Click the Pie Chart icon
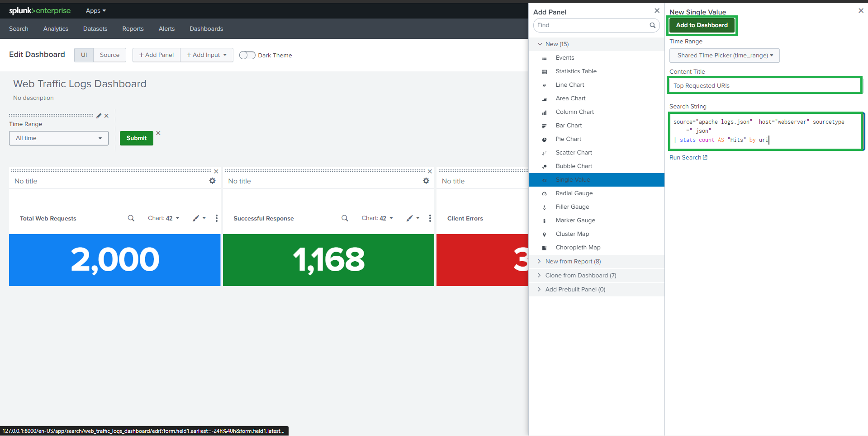The image size is (868, 436). click(544, 139)
